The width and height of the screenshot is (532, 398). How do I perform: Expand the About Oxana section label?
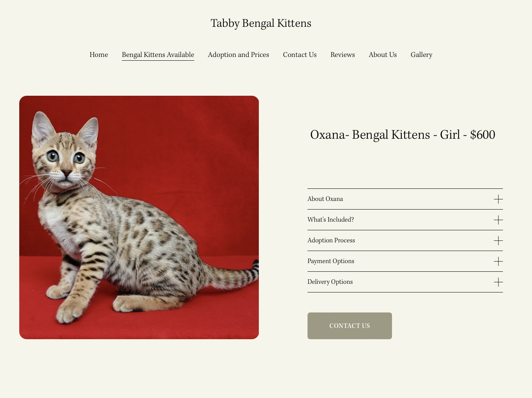(x=325, y=199)
